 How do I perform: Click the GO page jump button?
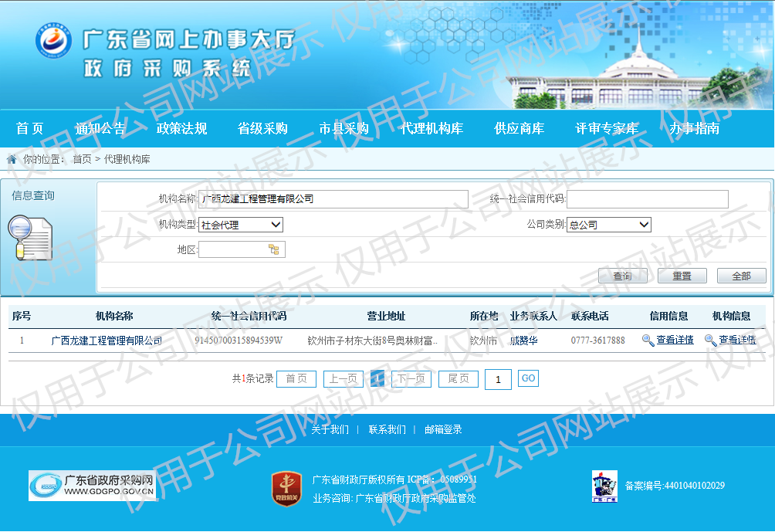(528, 378)
